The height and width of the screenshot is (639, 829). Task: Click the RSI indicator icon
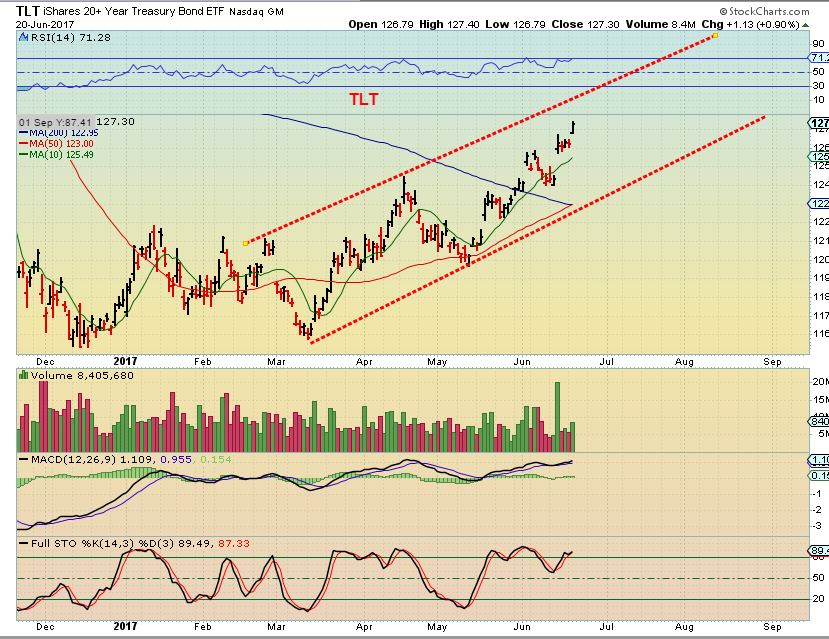click(x=23, y=38)
